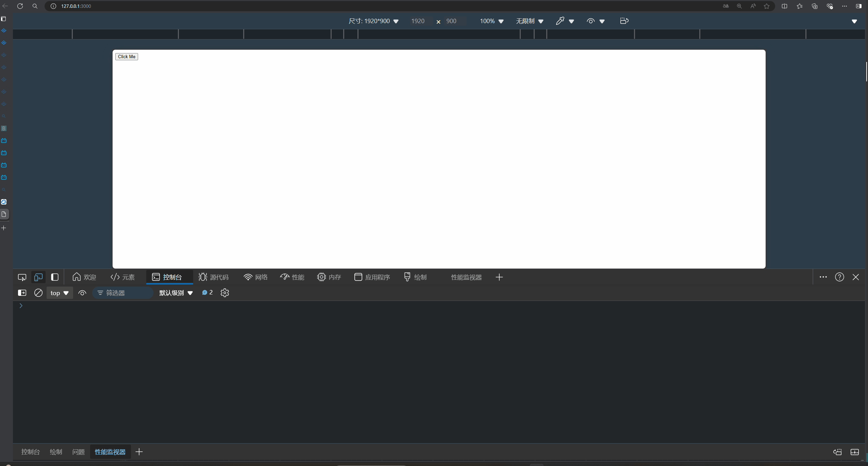The width and height of the screenshot is (868, 466).
Task: Toggle device emulation mode
Action: click(38, 277)
